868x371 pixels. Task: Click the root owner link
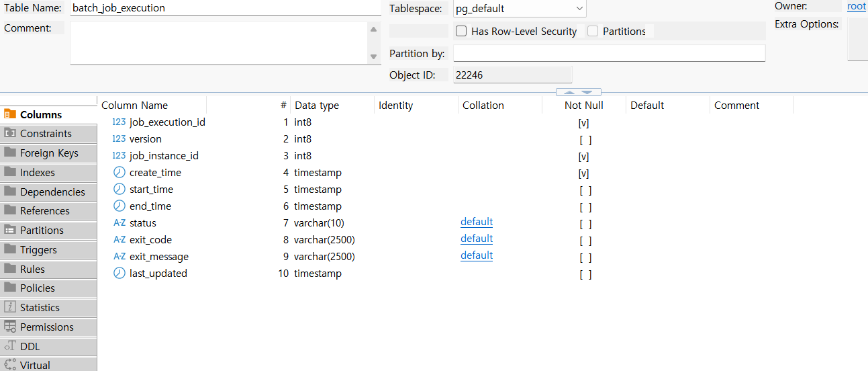point(857,6)
